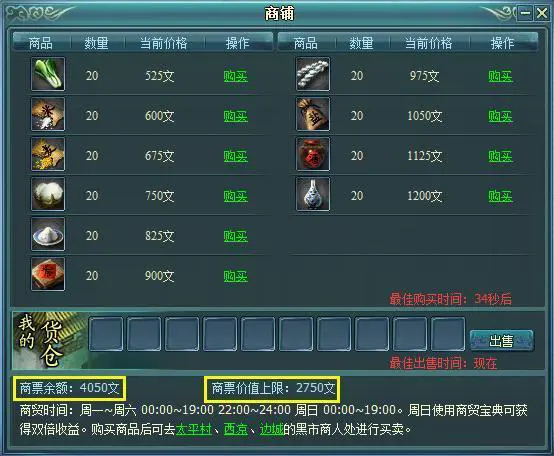Select the green cabbage item icon

(48, 74)
